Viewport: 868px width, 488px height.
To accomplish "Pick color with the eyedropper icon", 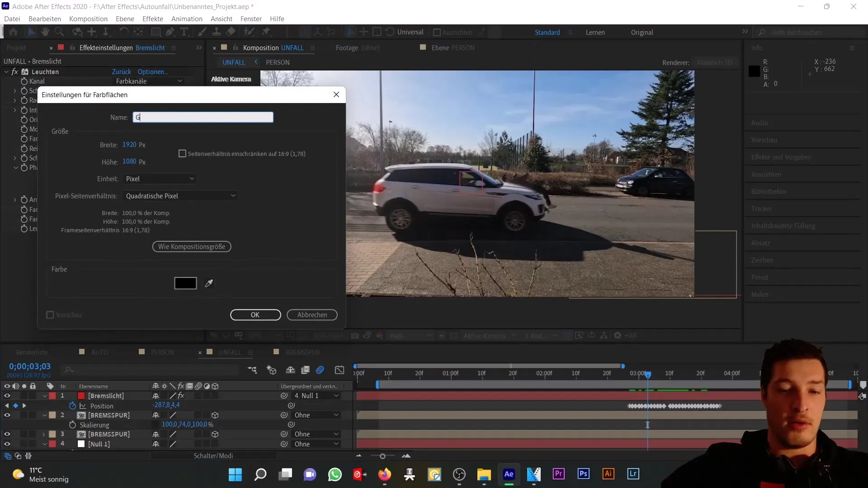I will pyautogui.click(x=209, y=283).
